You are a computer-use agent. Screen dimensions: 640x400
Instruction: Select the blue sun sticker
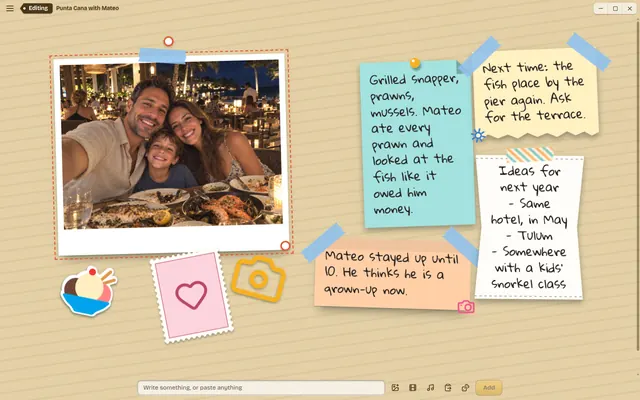478,135
